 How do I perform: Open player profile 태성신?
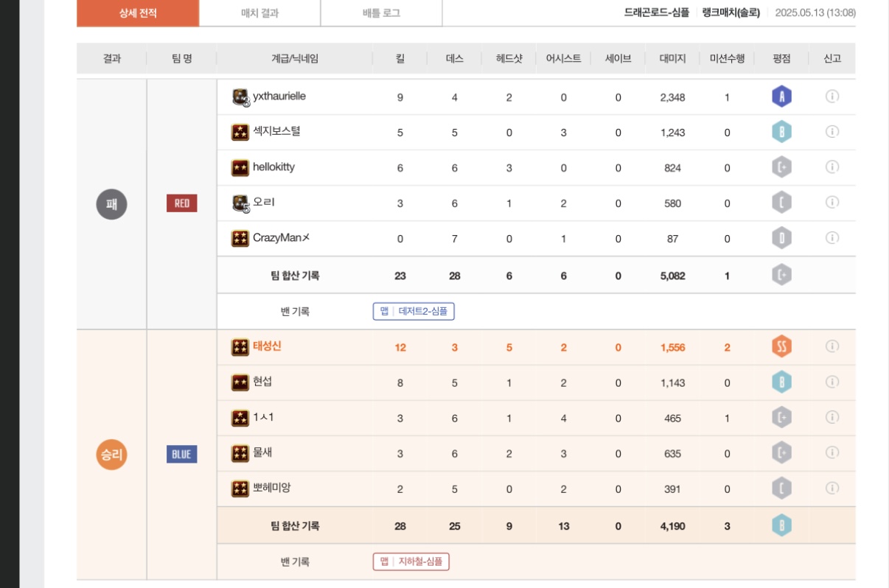(267, 346)
